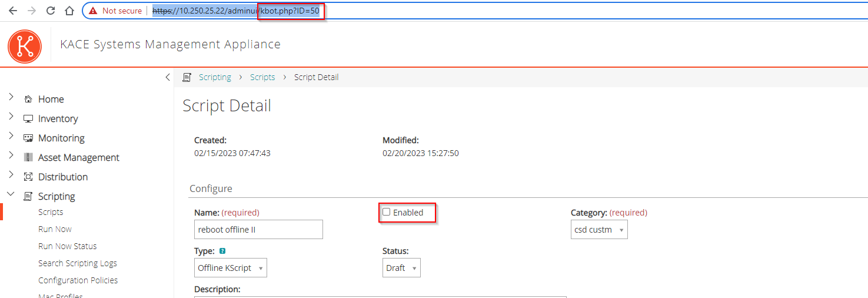Click the Modified timestamp 02/20/2023 15:27:50
Image resolution: width=868 pixels, height=298 pixels.
(x=421, y=153)
